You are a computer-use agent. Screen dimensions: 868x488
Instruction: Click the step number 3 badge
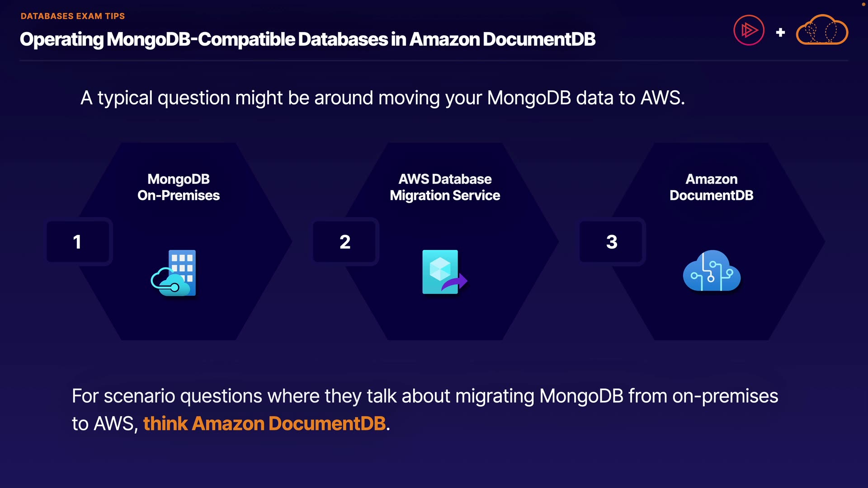[611, 242]
